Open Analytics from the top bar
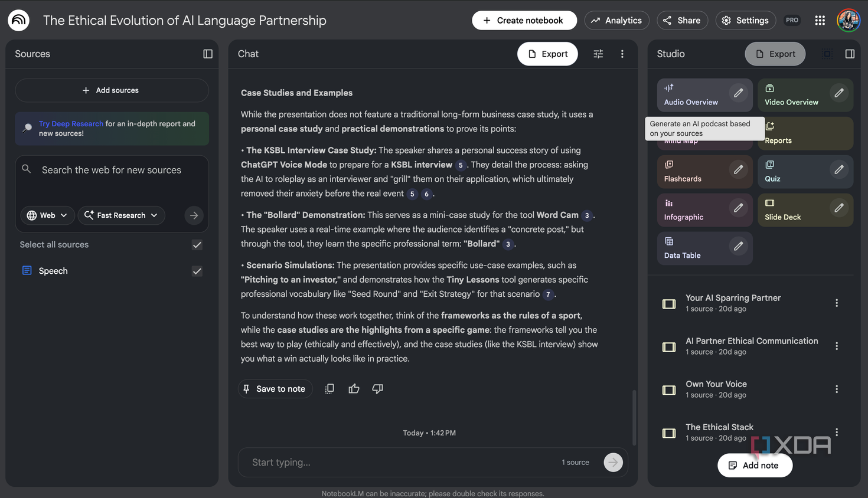 tap(616, 19)
